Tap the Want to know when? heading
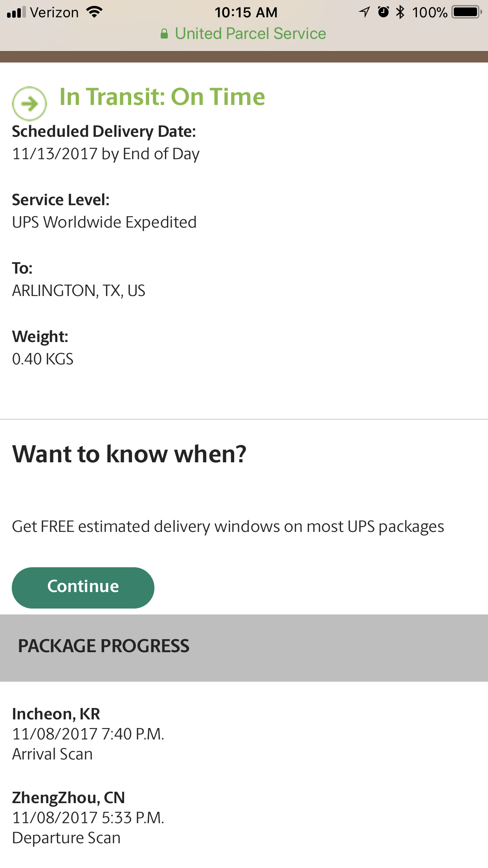 click(129, 454)
